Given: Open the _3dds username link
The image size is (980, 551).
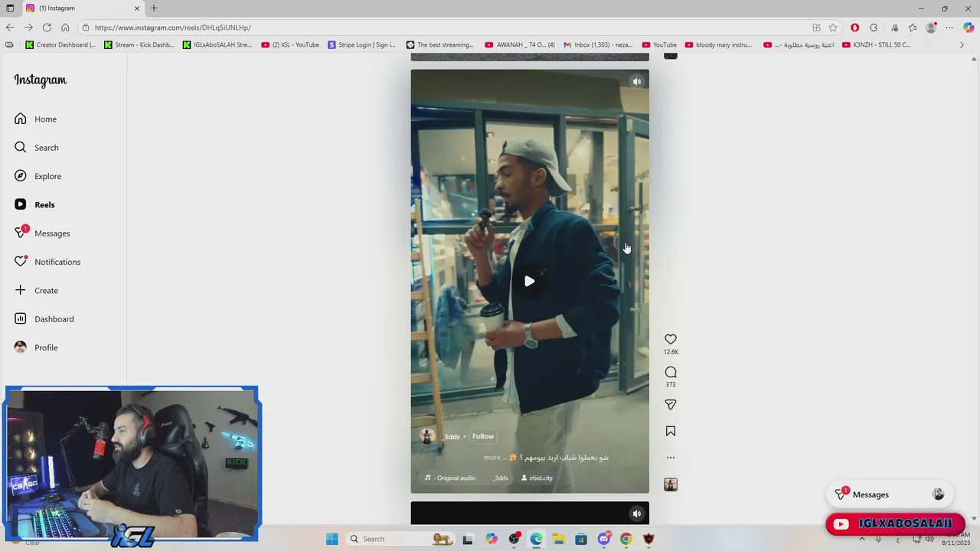Looking at the screenshot, I should pos(451,437).
